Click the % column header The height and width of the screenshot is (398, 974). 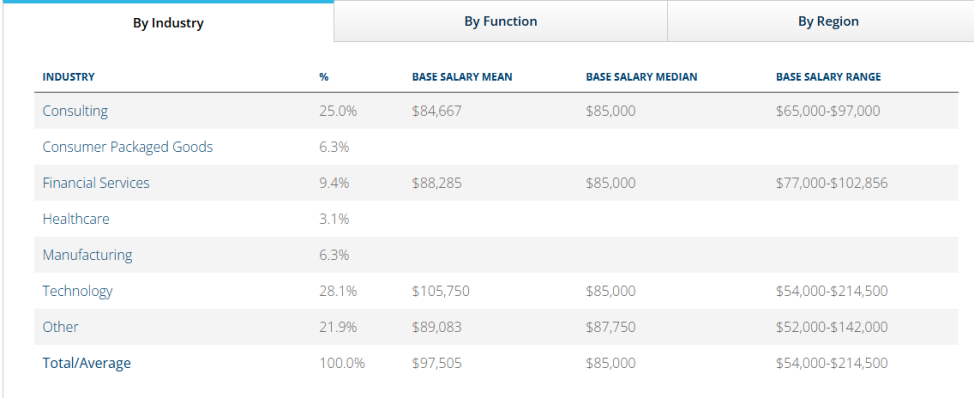click(x=324, y=77)
